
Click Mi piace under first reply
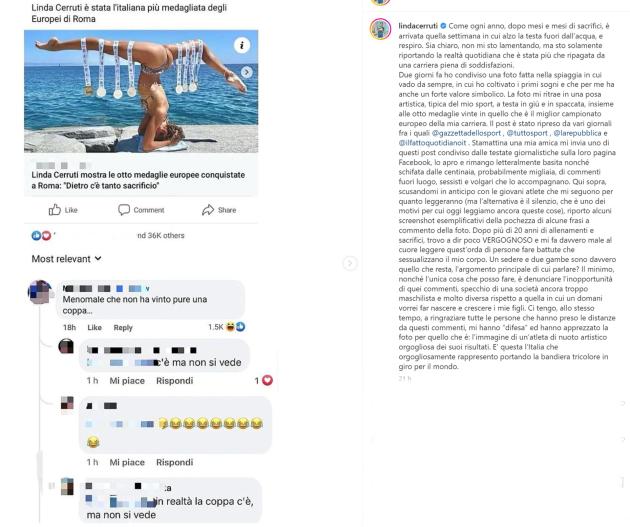tap(127, 380)
